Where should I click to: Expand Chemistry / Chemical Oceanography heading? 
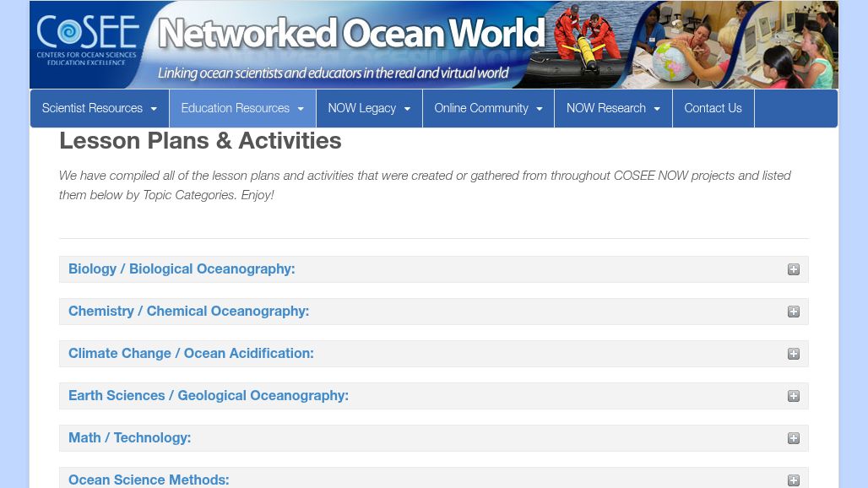point(188,312)
